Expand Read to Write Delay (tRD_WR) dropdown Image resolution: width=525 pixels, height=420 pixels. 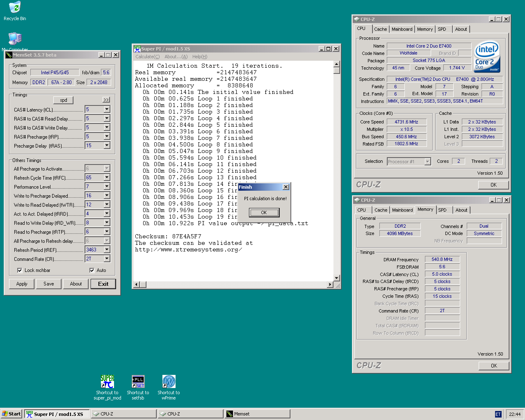point(107,223)
